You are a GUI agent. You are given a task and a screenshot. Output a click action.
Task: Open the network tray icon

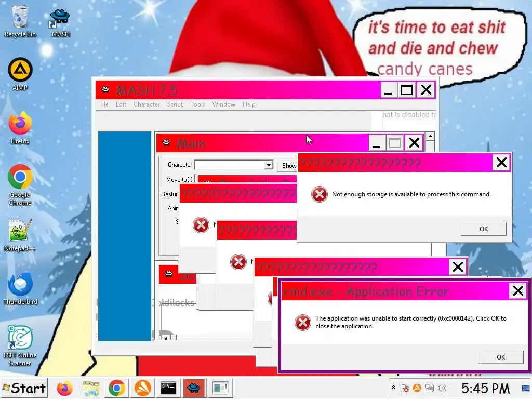click(x=430, y=388)
